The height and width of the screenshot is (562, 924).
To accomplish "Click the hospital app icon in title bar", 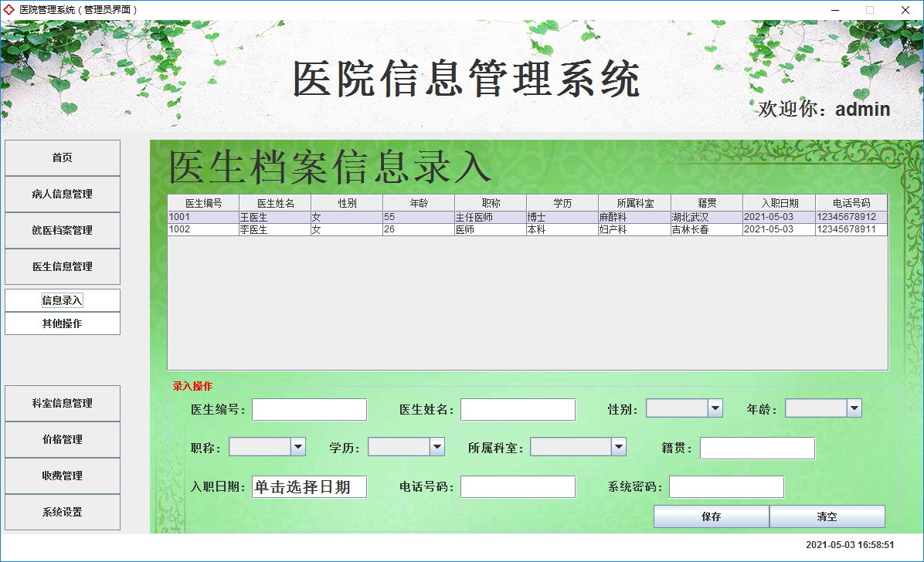I will [x=8, y=9].
